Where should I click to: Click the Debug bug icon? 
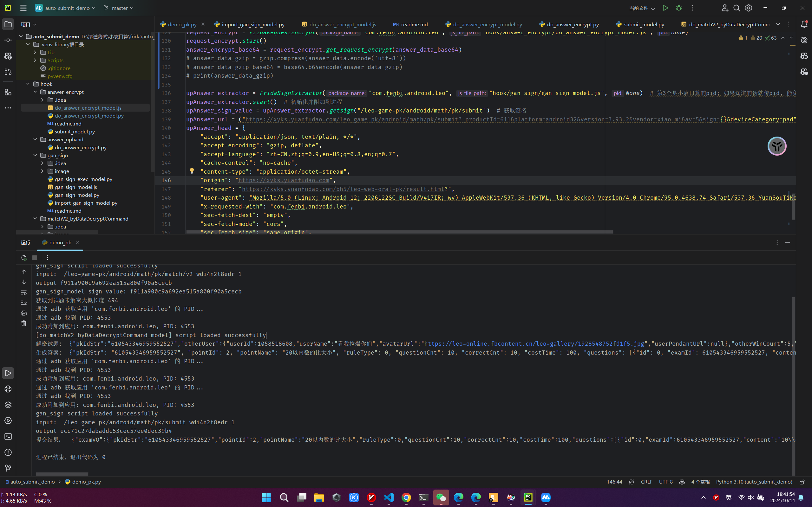click(679, 8)
